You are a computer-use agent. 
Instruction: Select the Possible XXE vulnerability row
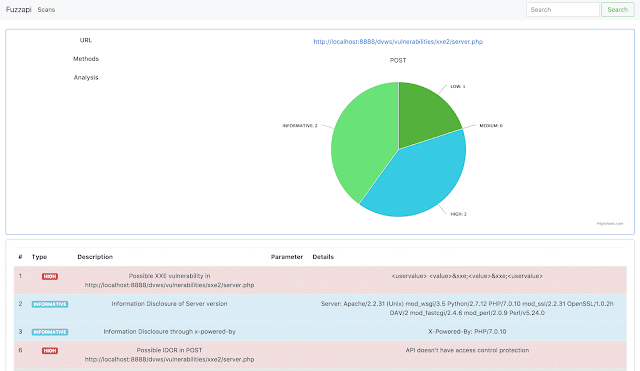tap(320, 280)
